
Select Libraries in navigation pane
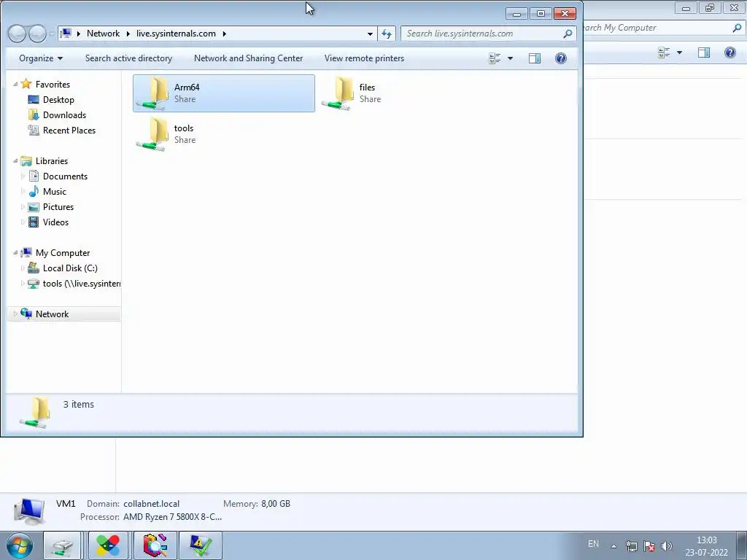click(52, 161)
